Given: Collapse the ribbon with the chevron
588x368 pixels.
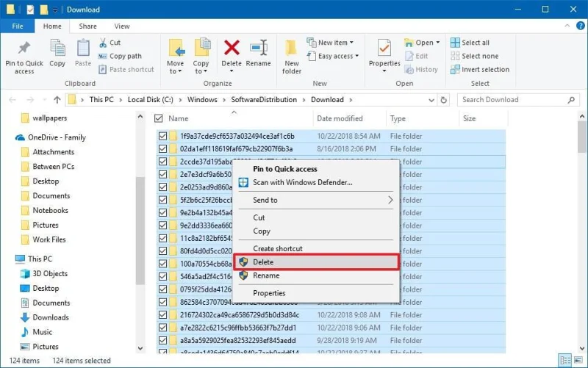Looking at the screenshot, I should pyautogui.click(x=567, y=26).
